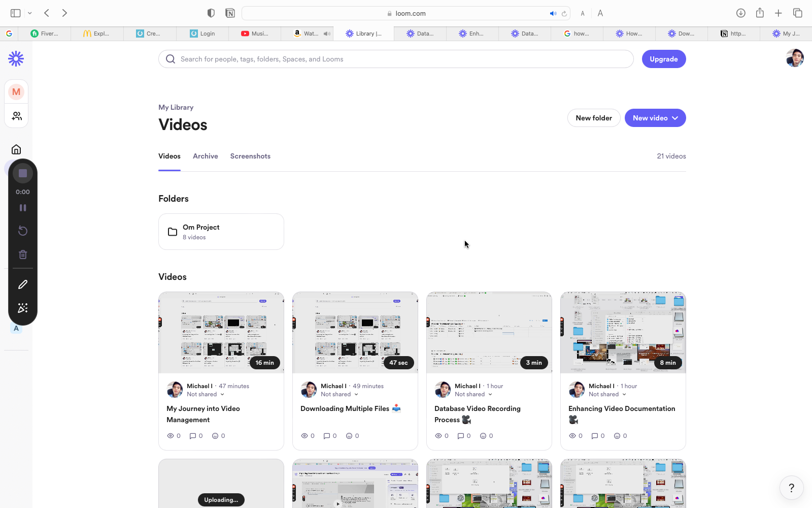Open 16 min video thumbnail
This screenshot has width=812, height=508.
221,333
